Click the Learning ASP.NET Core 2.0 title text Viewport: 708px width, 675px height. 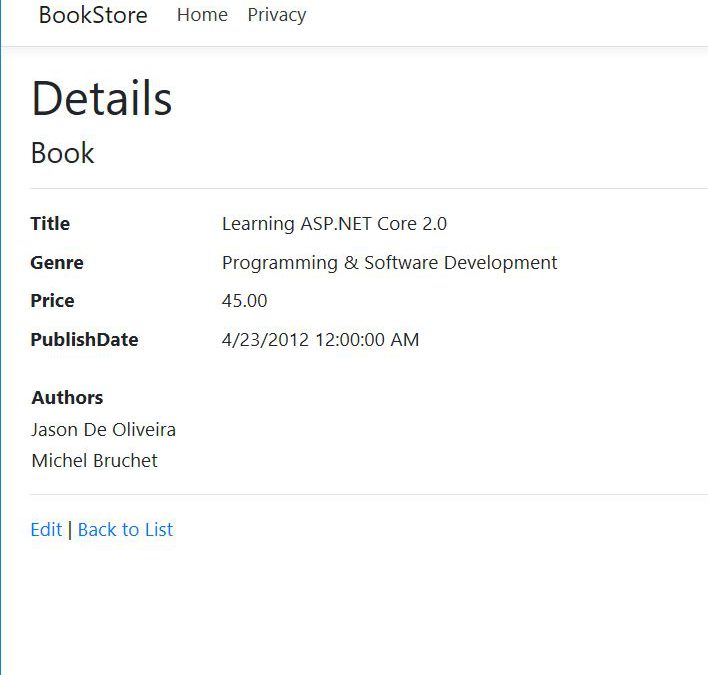point(334,224)
